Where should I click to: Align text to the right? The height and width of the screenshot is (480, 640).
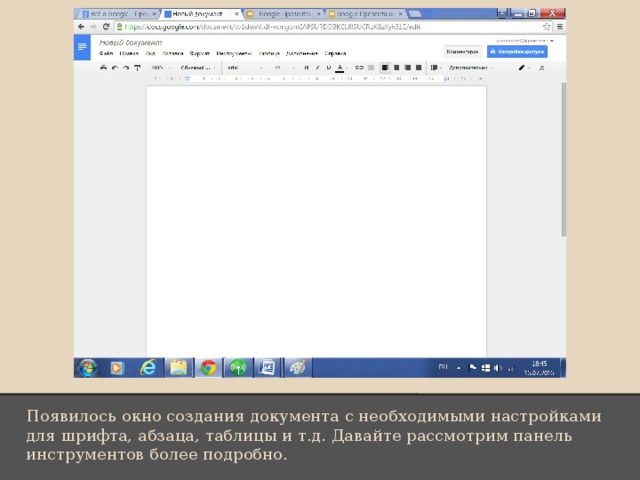(407, 68)
